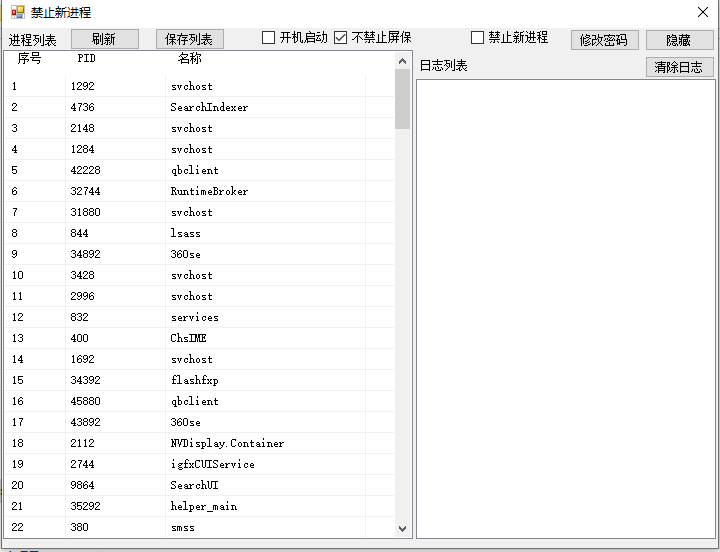Image resolution: width=720 pixels, height=552 pixels.
Task: Click the process list scroll up arrow
Action: pyautogui.click(x=403, y=61)
